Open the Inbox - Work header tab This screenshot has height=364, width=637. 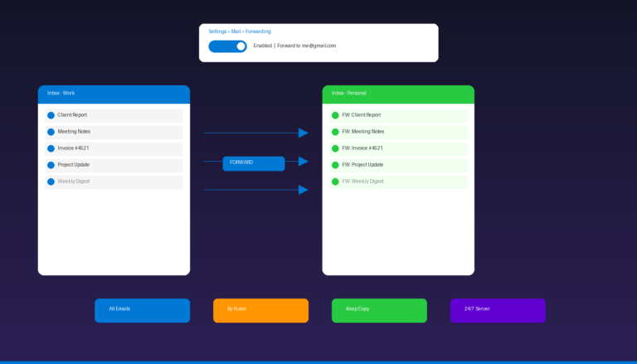tap(114, 94)
